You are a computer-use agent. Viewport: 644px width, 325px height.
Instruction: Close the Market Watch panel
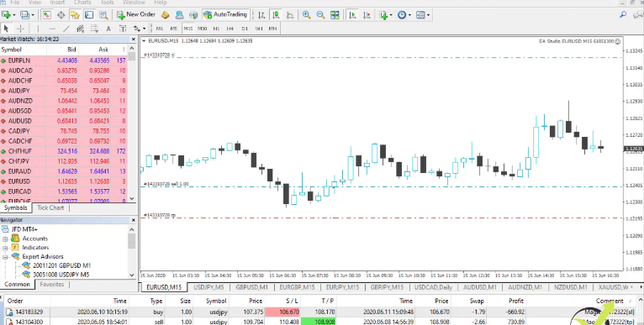point(133,39)
